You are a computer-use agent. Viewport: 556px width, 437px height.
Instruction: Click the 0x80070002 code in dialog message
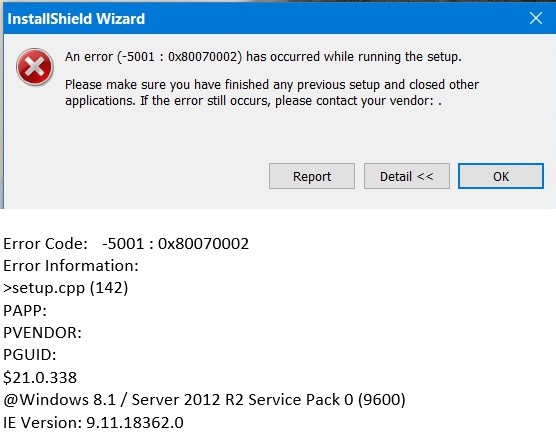click(x=202, y=57)
